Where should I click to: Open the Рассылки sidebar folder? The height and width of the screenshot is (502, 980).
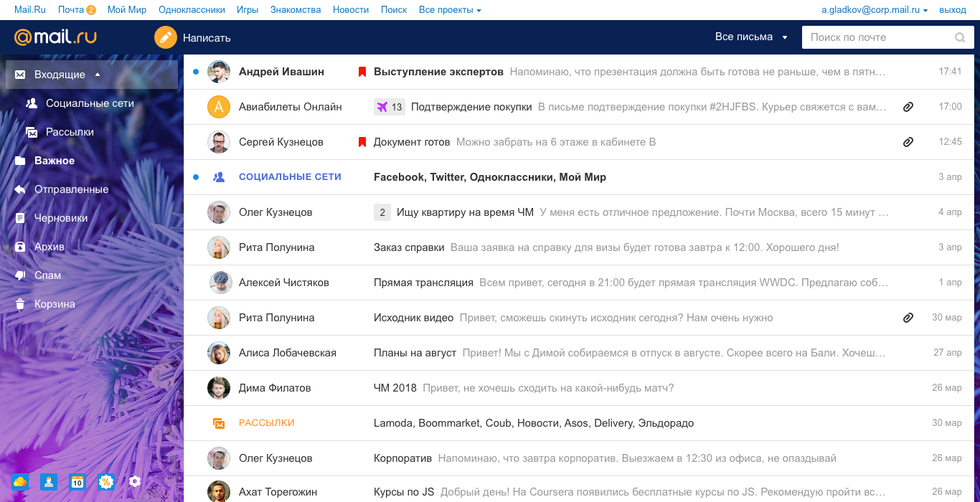[70, 132]
